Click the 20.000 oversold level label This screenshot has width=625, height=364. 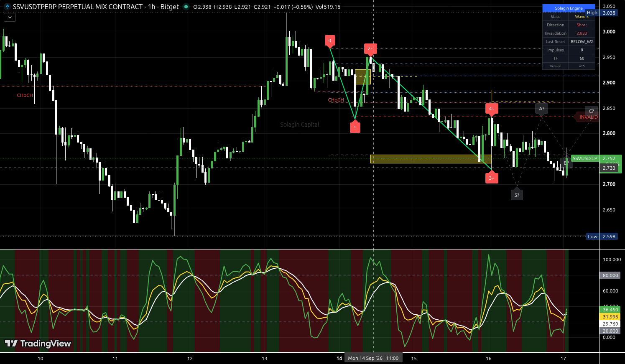tap(610, 331)
